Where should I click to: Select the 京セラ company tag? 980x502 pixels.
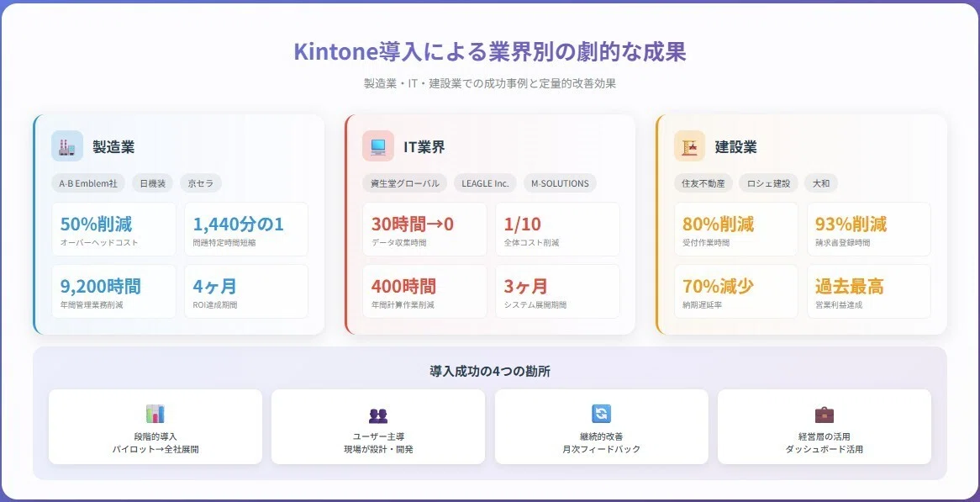click(201, 183)
